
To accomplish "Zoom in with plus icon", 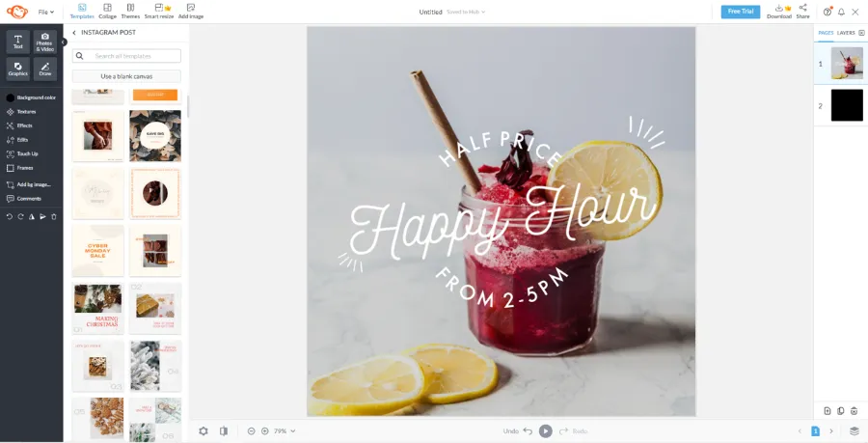I will (x=264, y=430).
